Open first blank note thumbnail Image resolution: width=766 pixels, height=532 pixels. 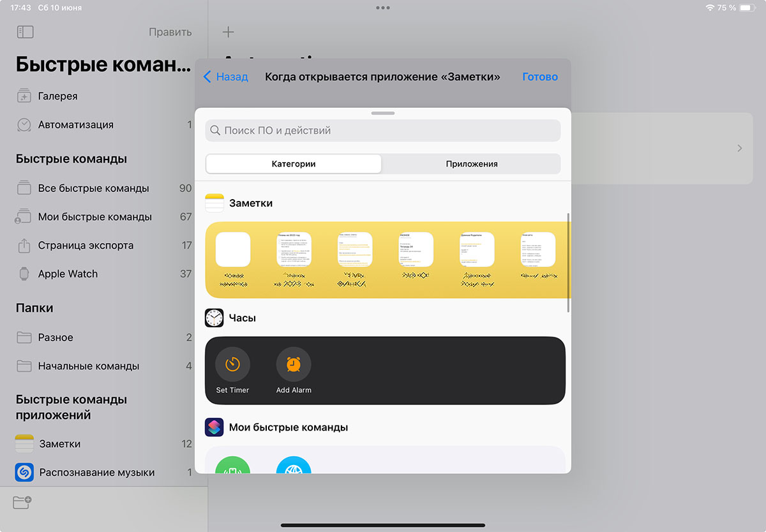coord(233,249)
